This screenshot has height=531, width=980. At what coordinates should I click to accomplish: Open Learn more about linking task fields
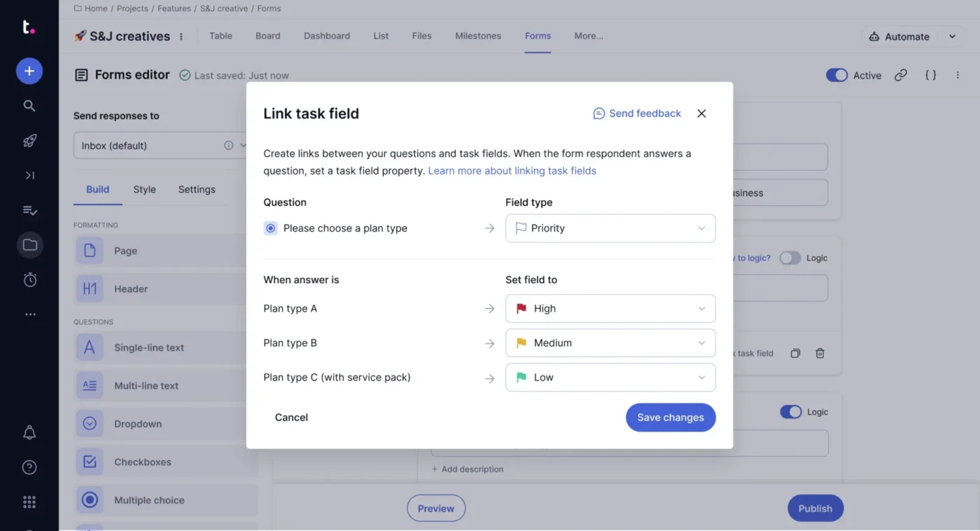[512, 170]
